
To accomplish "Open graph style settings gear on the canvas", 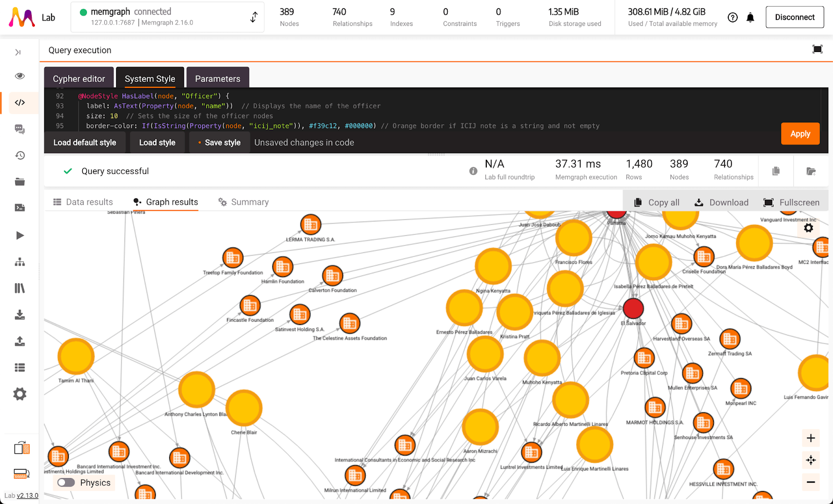I will tap(809, 228).
